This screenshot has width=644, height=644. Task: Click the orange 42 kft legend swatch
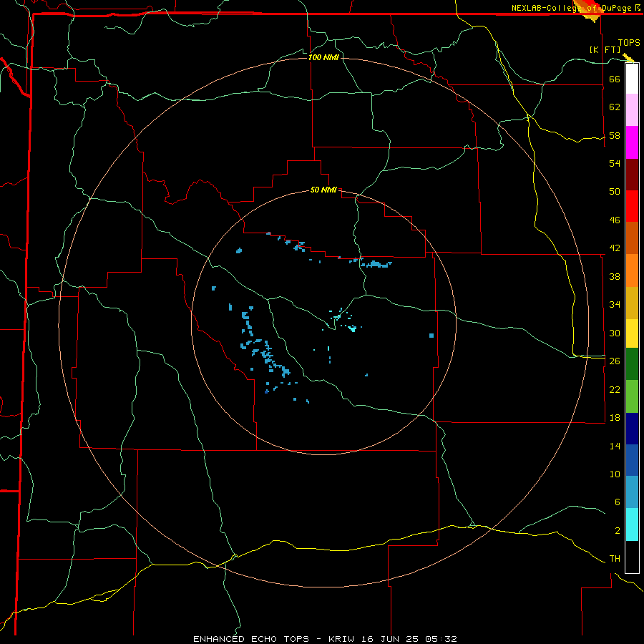[x=632, y=270]
